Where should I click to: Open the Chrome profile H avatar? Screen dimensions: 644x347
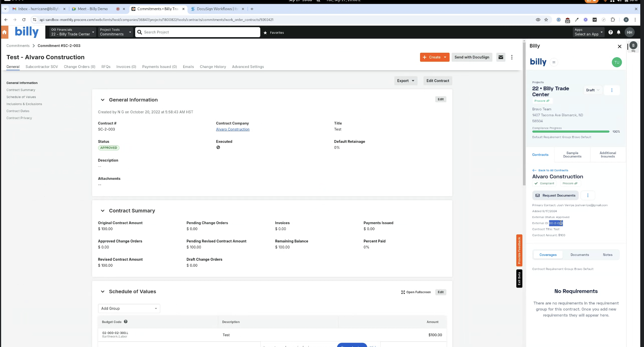tap(626, 20)
